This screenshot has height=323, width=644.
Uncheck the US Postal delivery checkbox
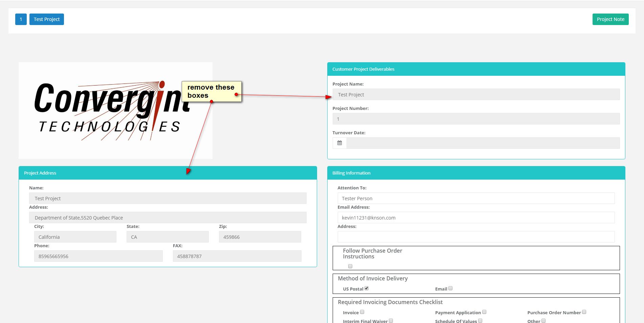(x=367, y=289)
